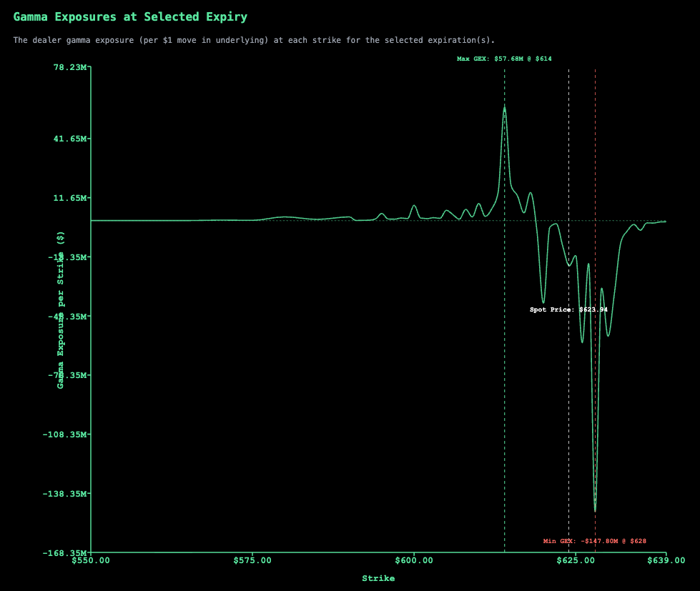Click the $639.00 strike axis label
700x591 pixels.
click(666, 561)
